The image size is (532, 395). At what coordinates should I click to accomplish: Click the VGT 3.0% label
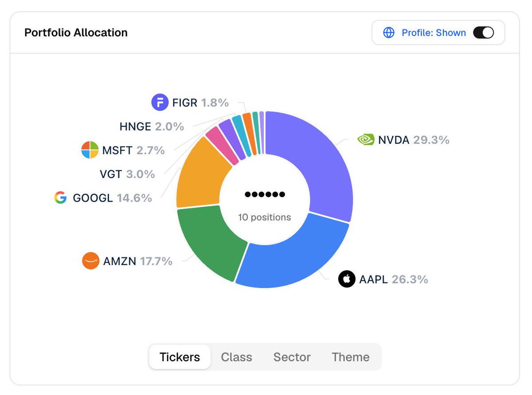[127, 174]
